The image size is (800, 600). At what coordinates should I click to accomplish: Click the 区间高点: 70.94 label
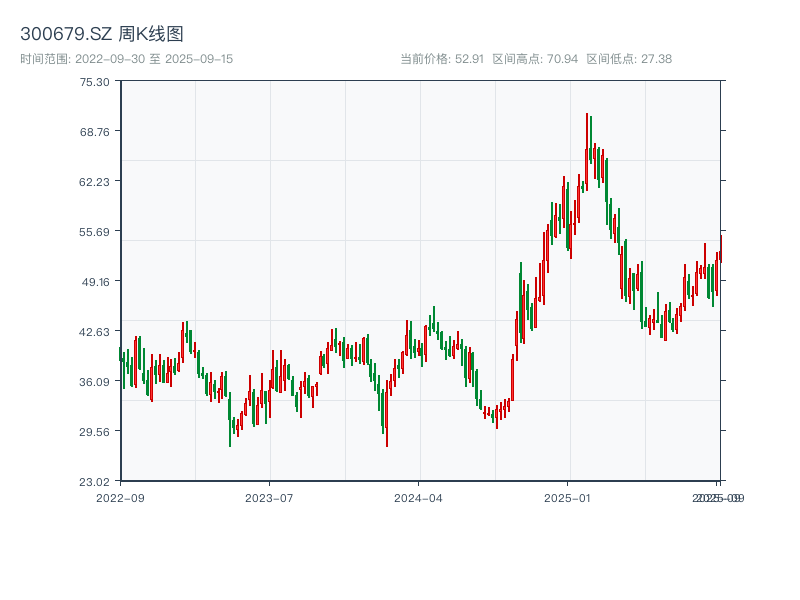[x=535, y=59]
